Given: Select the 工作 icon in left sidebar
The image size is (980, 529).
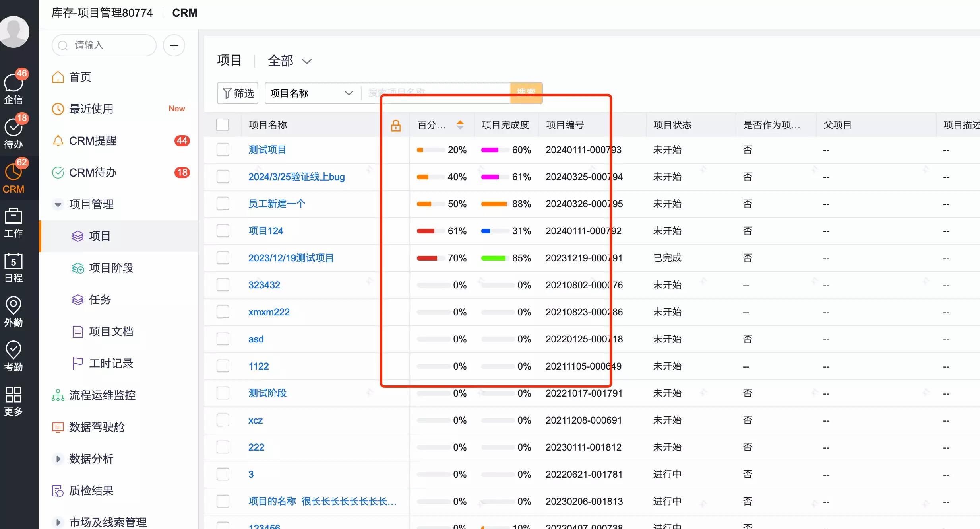Looking at the screenshot, I should [14, 223].
